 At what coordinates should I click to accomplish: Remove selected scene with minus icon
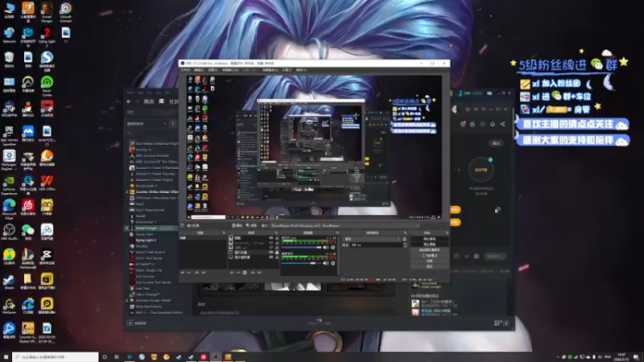[x=189, y=273]
